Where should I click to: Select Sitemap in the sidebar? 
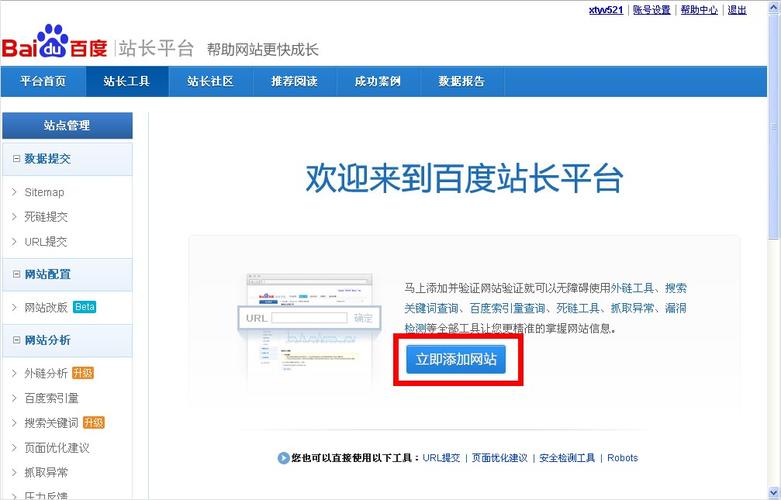[44, 192]
